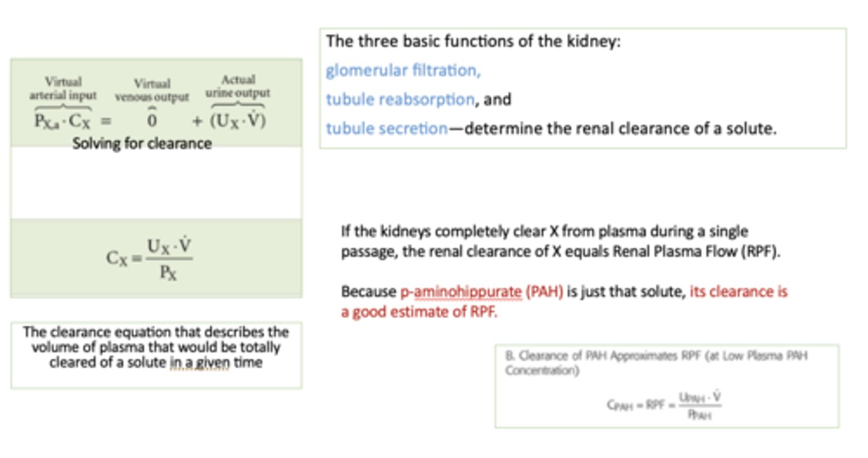Click the (Ux · V) term in top equation
This screenshot has width=868, height=458.
tap(237, 121)
